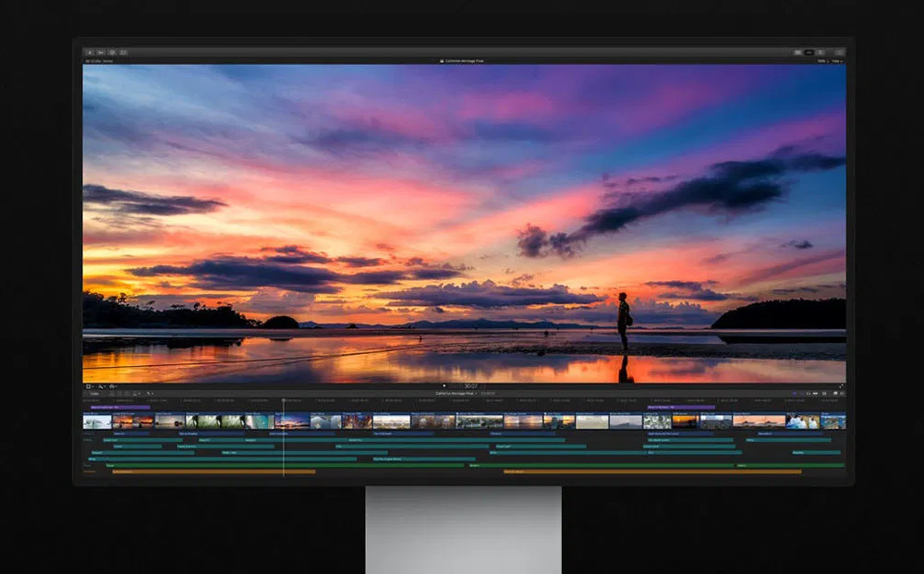This screenshot has height=574, width=924.
Task: Click the timeline playhead marker on the ruler
Action: coord(284,400)
